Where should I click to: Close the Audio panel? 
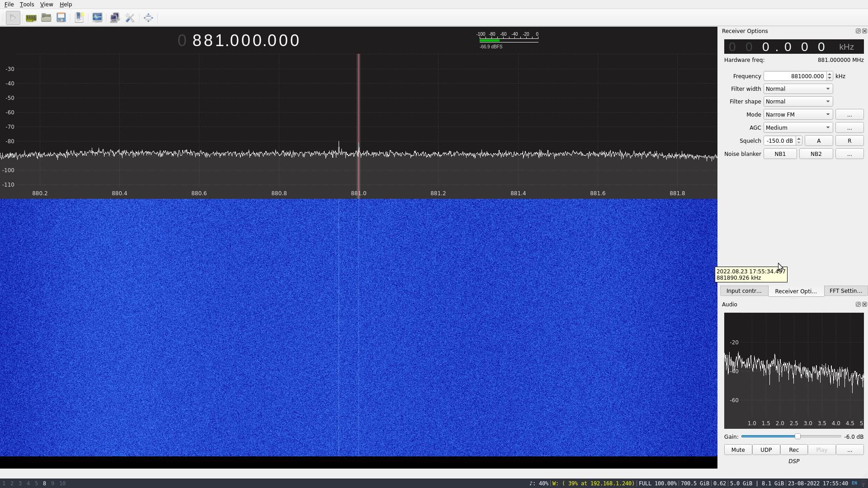click(x=864, y=305)
